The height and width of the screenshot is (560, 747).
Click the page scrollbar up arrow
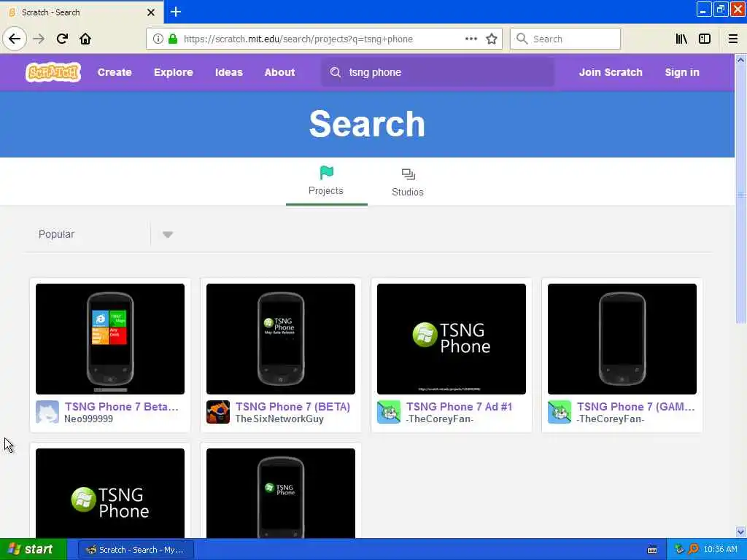[740, 60]
